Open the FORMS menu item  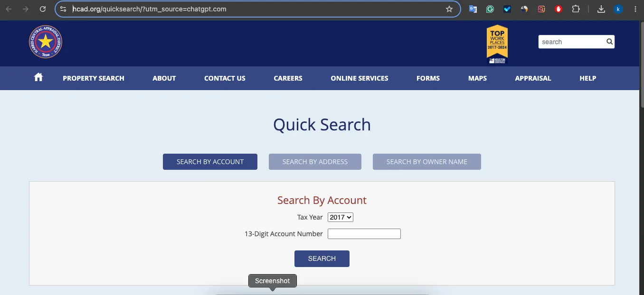click(428, 78)
